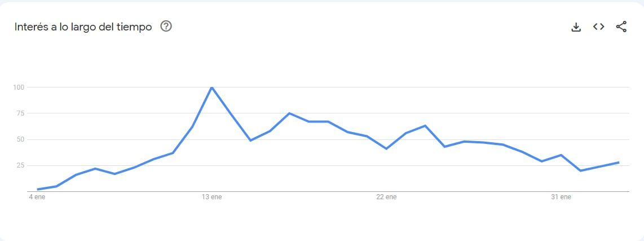
Task: Click the "Interés a lo largo del tiempo" title
Action: click(83, 27)
